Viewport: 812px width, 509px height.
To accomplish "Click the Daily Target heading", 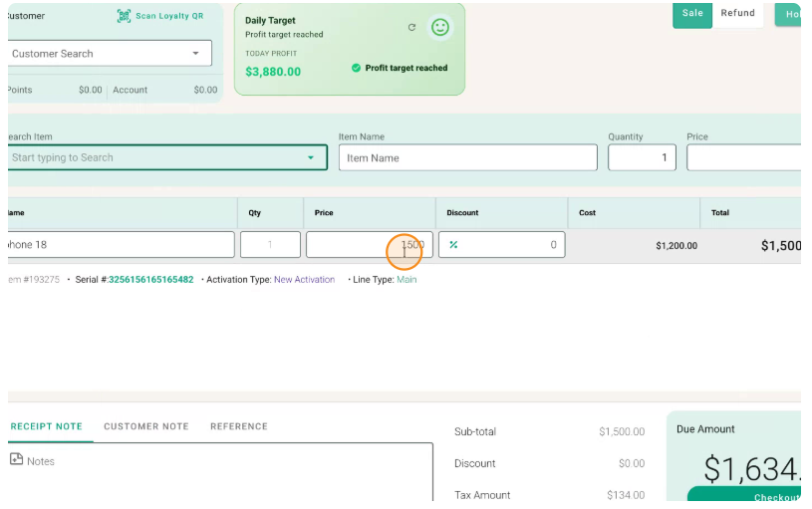I will 270,21.
